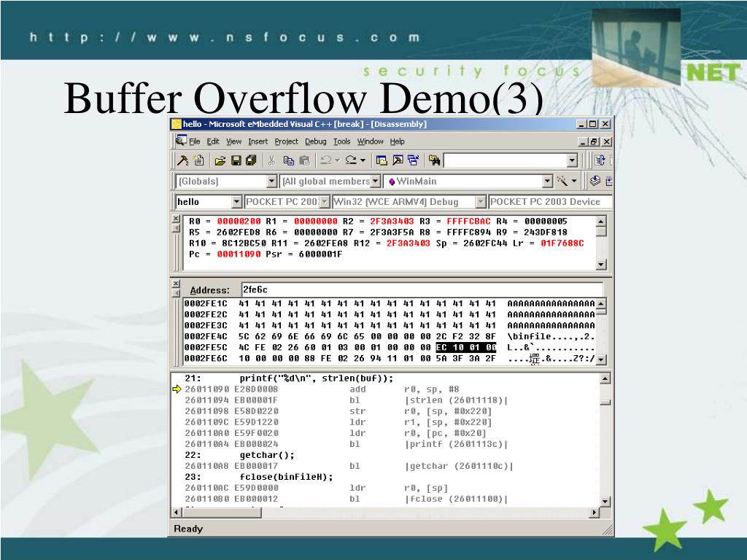Viewport: 747px width, 560px height.
Task: Click the Lr register value 01F7688C
Action: 562,243
